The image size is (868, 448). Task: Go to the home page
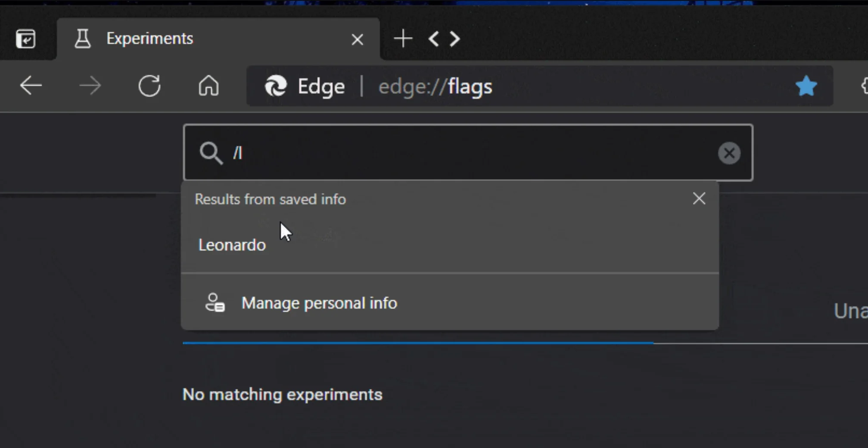click(208, 86)
